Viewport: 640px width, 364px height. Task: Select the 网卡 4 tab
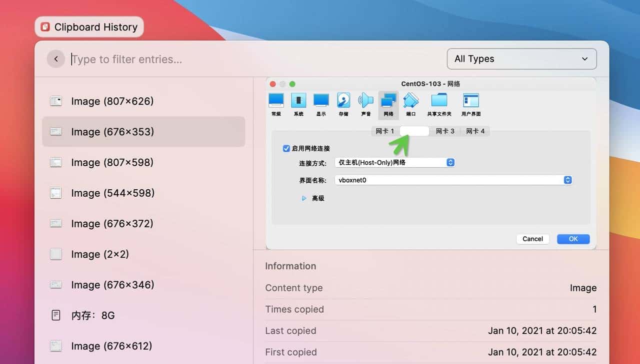474,131
